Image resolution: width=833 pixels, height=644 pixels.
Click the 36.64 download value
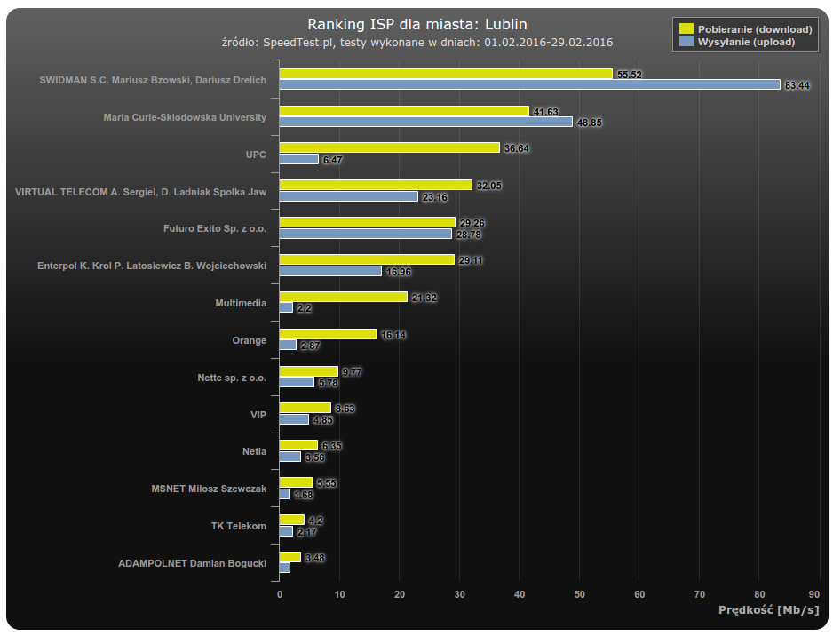(x=516, y=148)
